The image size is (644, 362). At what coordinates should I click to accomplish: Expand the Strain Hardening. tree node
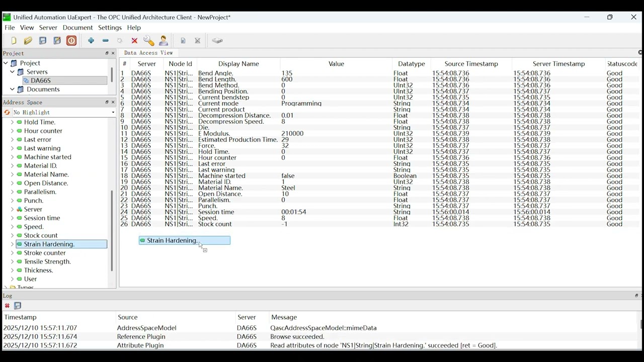[x=12, y=244]
